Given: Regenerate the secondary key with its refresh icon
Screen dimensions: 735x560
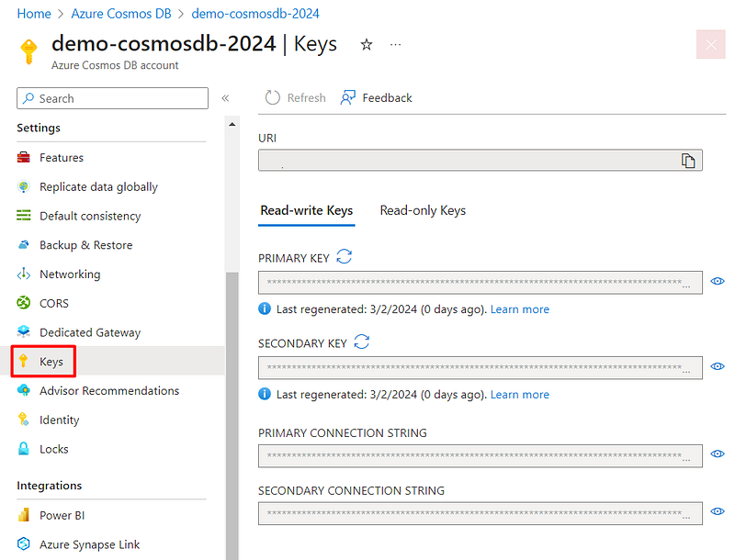Looking at the screenshot, I should click(361, 342).
